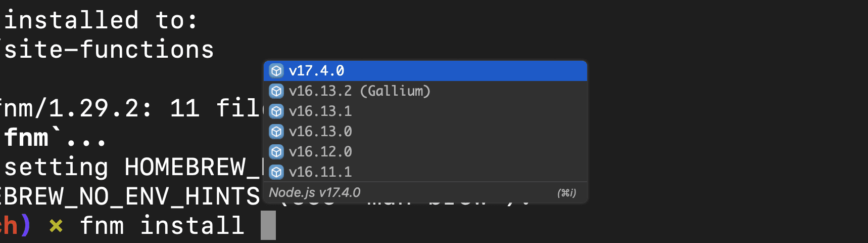
Task: Click the package icon beside v16.12.0
Action: (x=276, y=152)
